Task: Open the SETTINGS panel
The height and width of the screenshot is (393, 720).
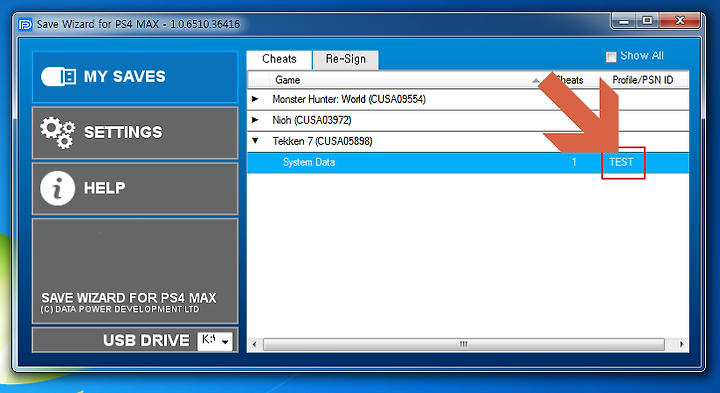Action: click(x=135, y=133)
